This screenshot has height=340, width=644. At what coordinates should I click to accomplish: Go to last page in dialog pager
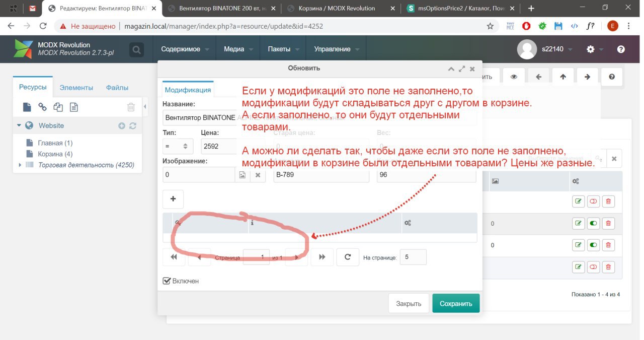click(322, 257)
